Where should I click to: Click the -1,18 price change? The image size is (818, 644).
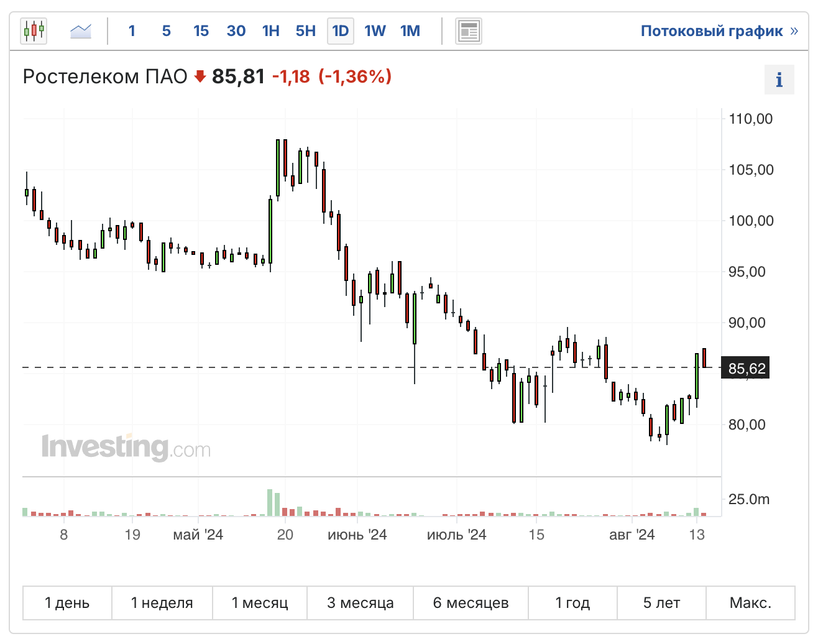pyautogui.click(x=291, y=76)
